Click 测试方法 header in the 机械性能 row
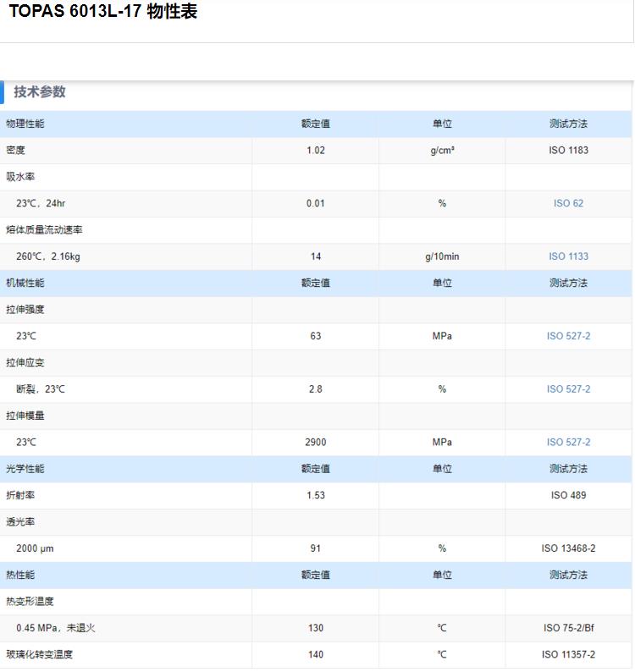635x672 pixels. pos(568,283)
